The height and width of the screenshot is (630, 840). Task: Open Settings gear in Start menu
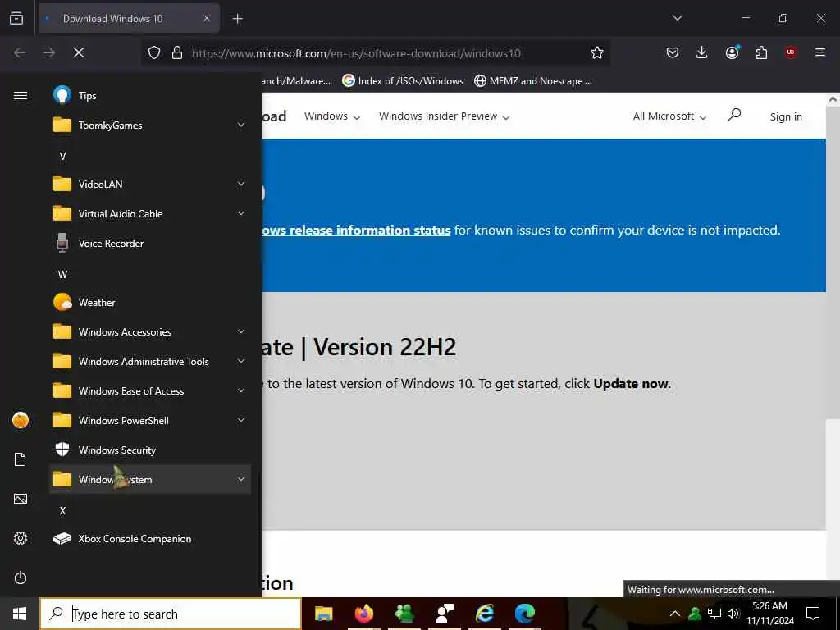click(21, 538)
